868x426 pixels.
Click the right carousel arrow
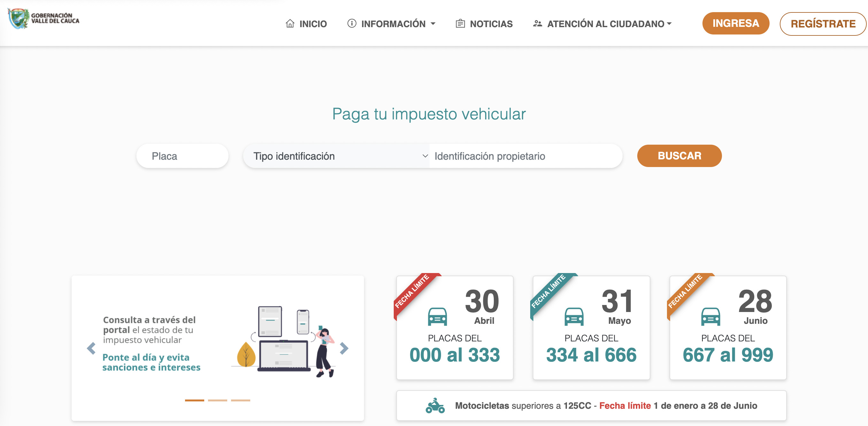(x=344, y=348)
